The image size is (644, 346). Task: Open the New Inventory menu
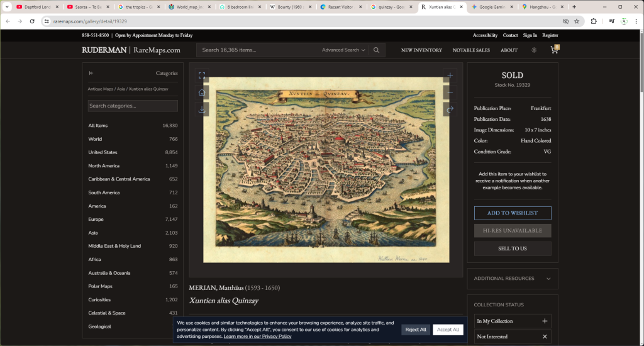click(421, 50)
